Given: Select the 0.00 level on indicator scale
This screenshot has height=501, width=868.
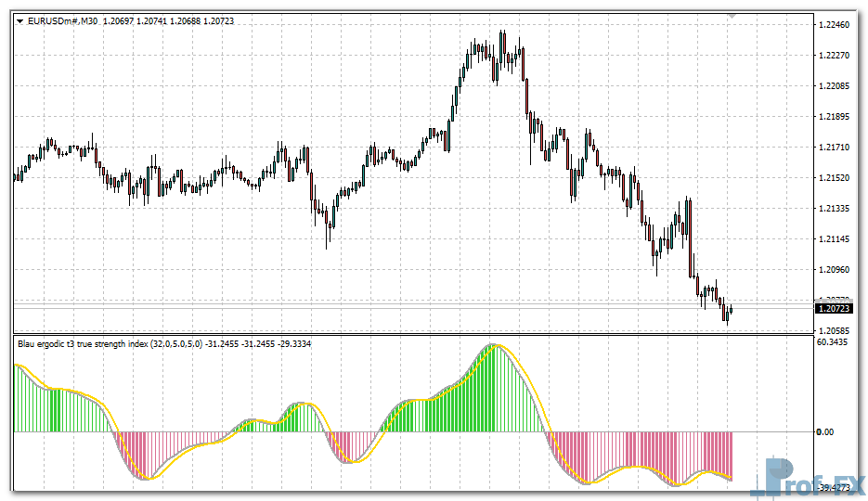Looking at the screenshot, I should pyautogui.click(x=825, y=432).
